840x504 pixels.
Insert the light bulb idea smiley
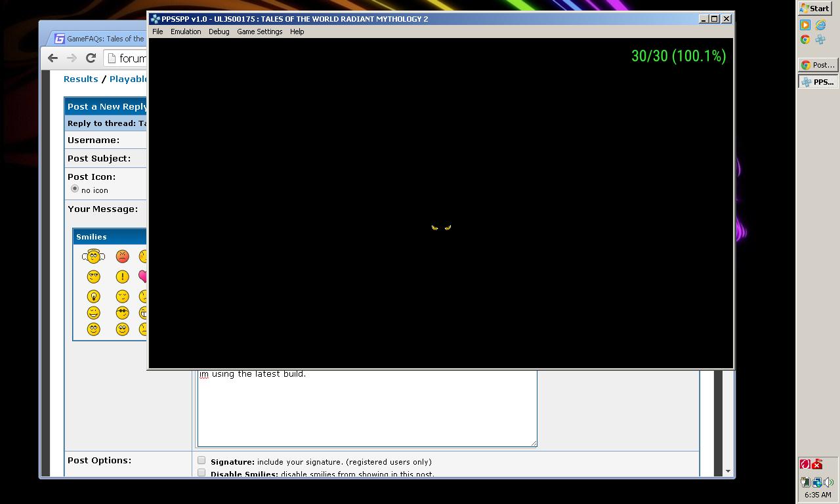93,297
